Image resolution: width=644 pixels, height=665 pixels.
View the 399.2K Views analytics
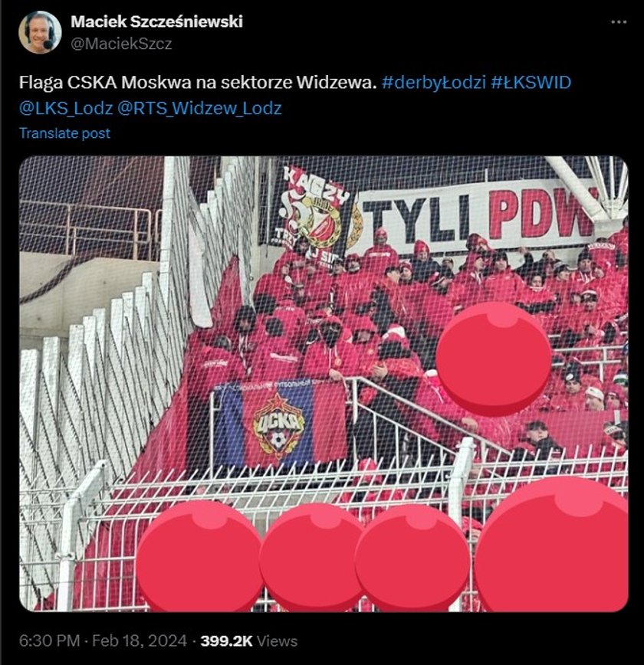pos(249,640)
